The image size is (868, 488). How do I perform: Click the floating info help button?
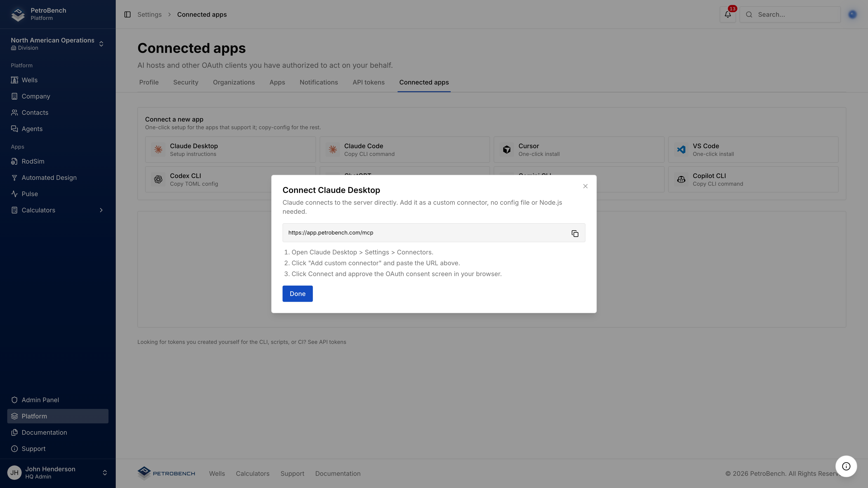(846, 466)
